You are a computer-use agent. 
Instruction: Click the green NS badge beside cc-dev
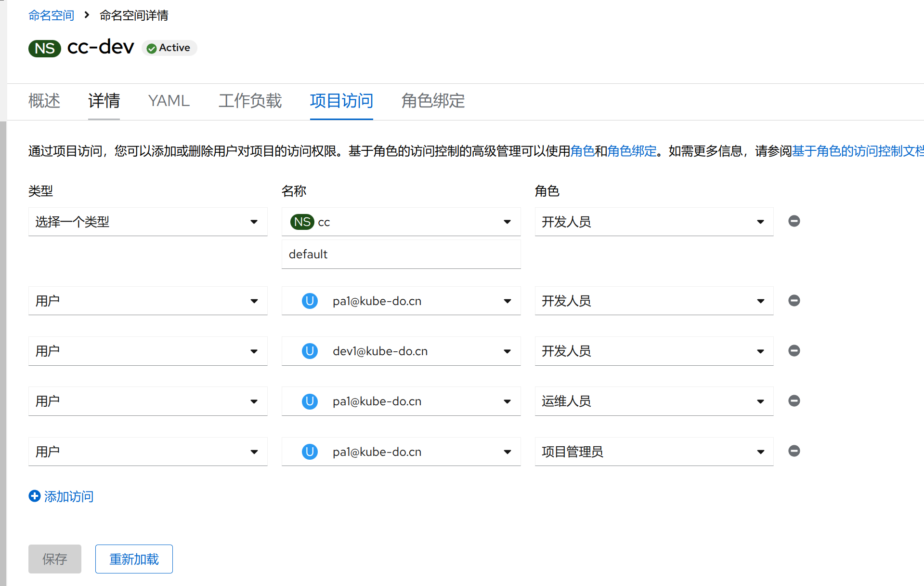(44, 48)
